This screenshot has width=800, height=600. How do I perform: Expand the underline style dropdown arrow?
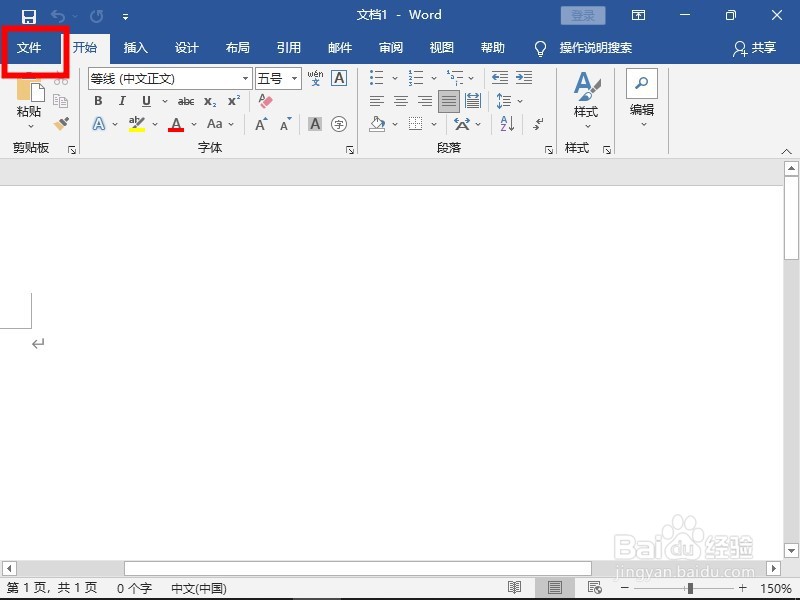[x=165, y=101]
